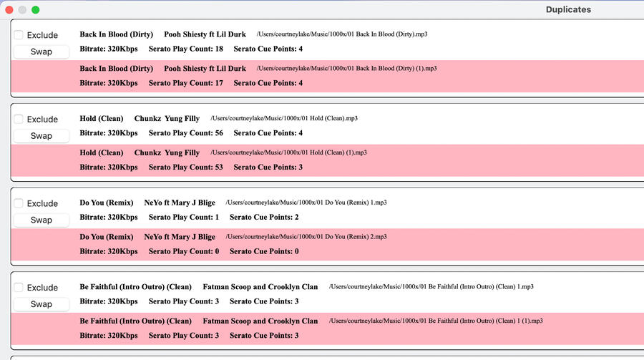Check Exclude for Back In Blood (Dirty)
644x360 pixels.
tap(19, 35)
